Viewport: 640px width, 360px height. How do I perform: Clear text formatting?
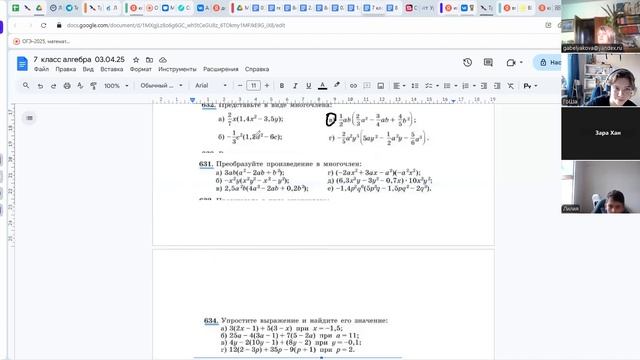coord(511,86)
